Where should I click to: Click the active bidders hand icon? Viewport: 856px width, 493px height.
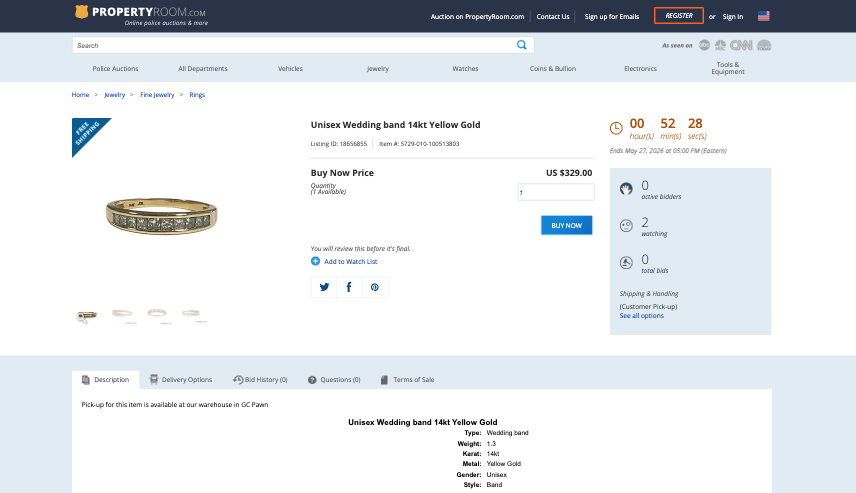[x=626, y=188]
